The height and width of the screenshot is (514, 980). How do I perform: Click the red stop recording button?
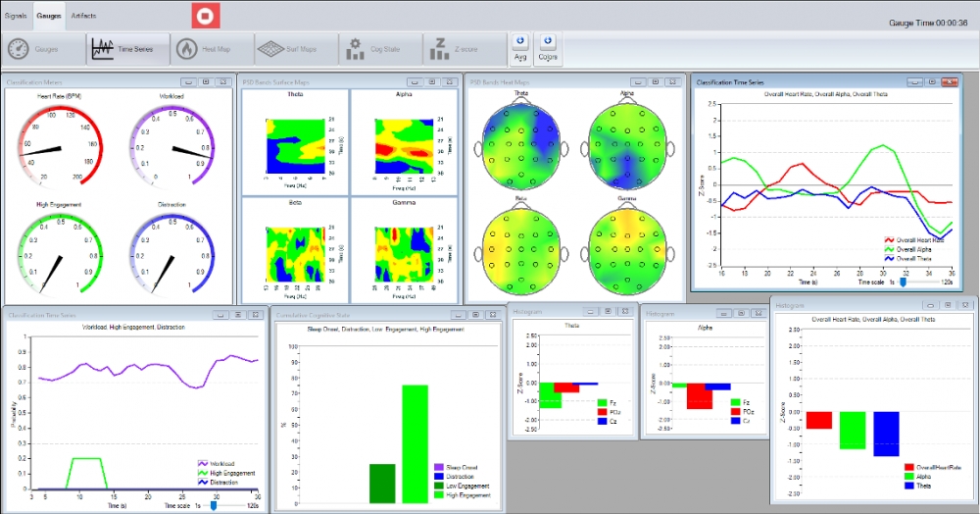pos(206,17)
